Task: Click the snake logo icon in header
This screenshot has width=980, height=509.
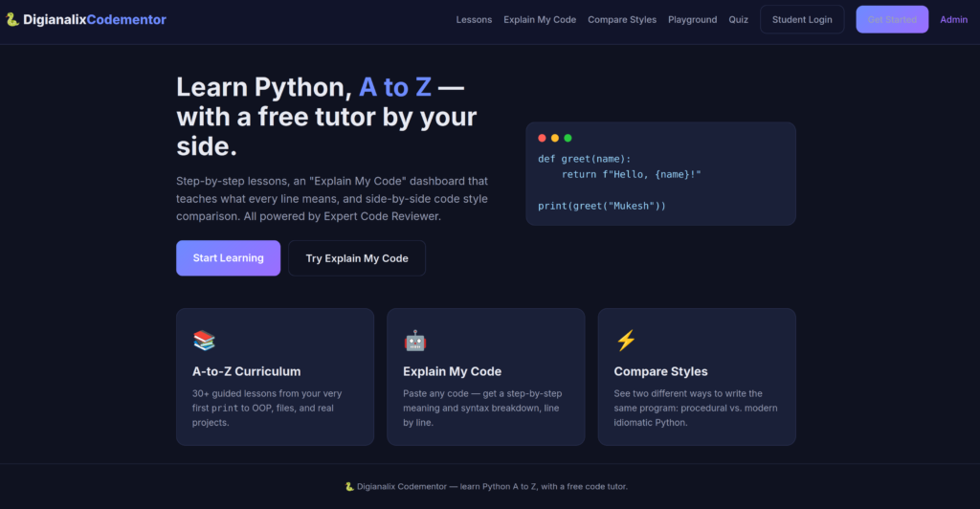Action: (x=12, y=19)
